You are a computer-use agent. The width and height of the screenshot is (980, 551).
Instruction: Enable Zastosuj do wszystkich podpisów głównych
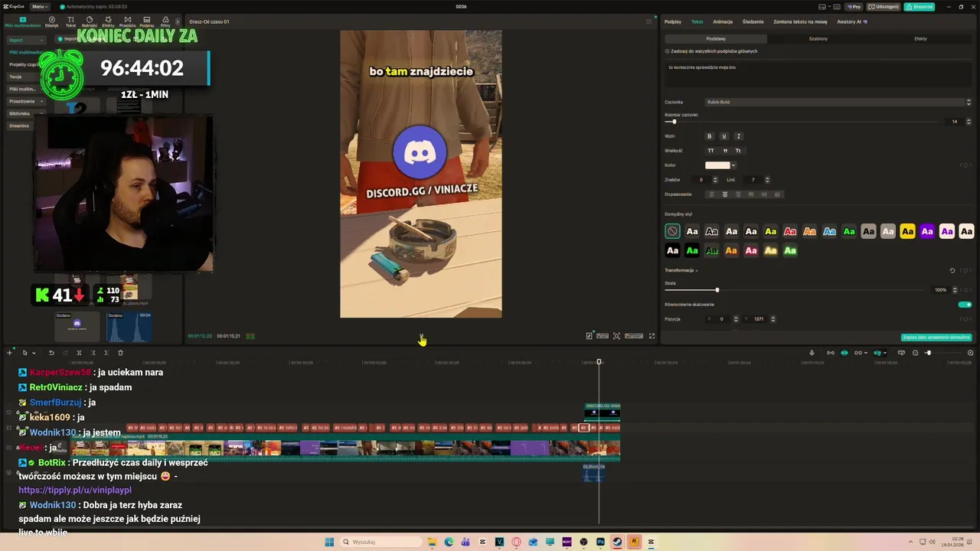(x=667, y=51)
